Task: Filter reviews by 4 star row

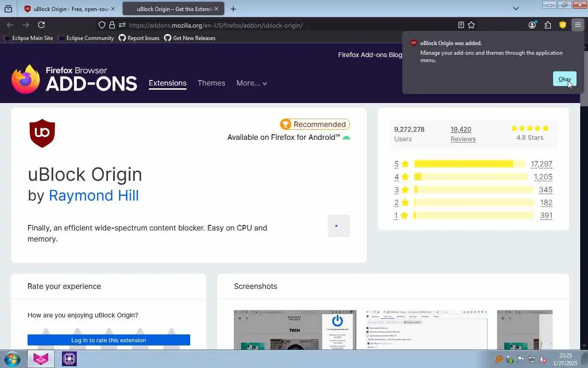Action: [x=473, y=177]
